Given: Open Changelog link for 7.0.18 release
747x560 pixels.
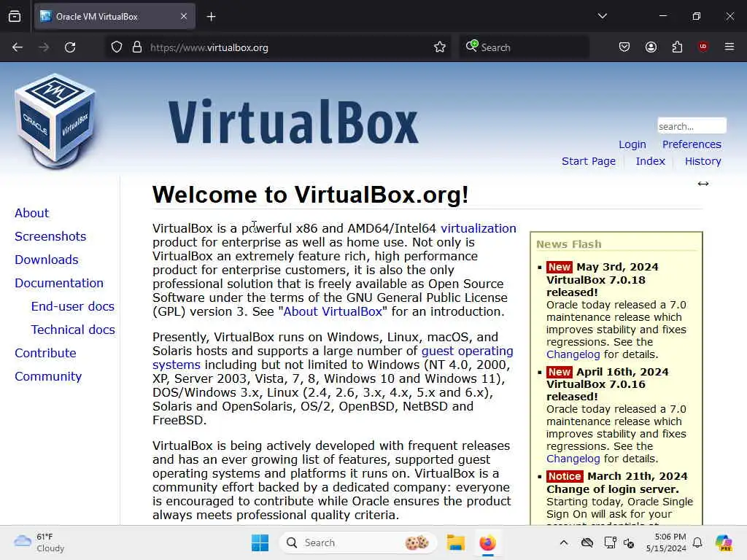Looking at the screenshot, I should (x=573, y=355).
